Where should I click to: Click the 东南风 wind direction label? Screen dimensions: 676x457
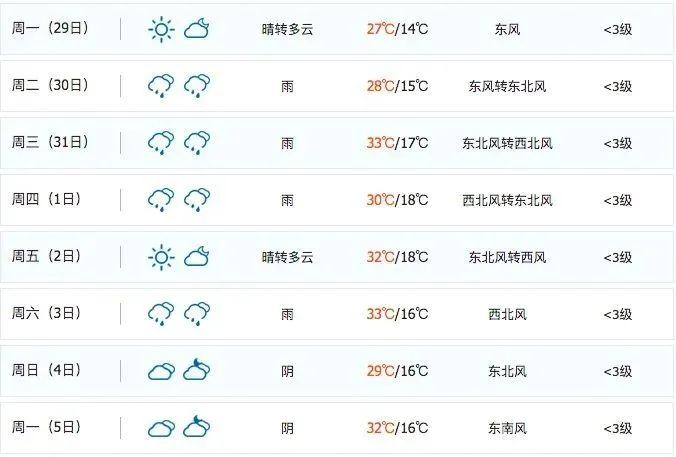pyautogui.click(x=507, y=428)
